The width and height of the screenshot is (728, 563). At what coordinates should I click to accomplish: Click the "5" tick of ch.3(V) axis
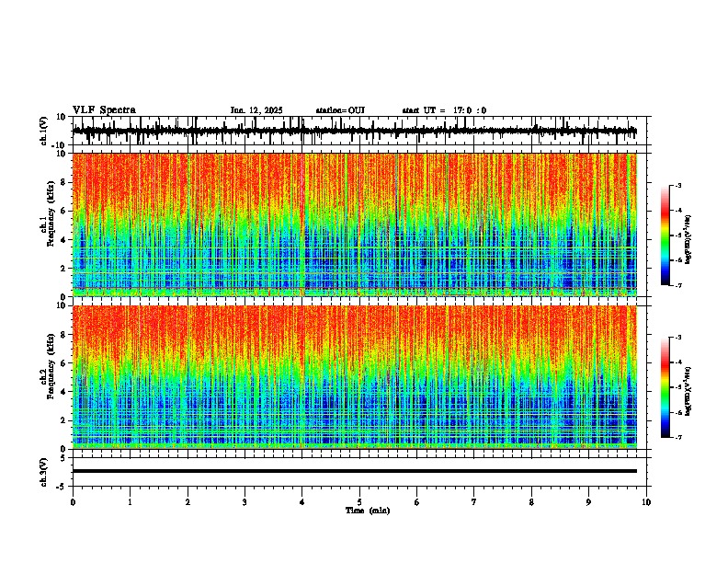63,458
